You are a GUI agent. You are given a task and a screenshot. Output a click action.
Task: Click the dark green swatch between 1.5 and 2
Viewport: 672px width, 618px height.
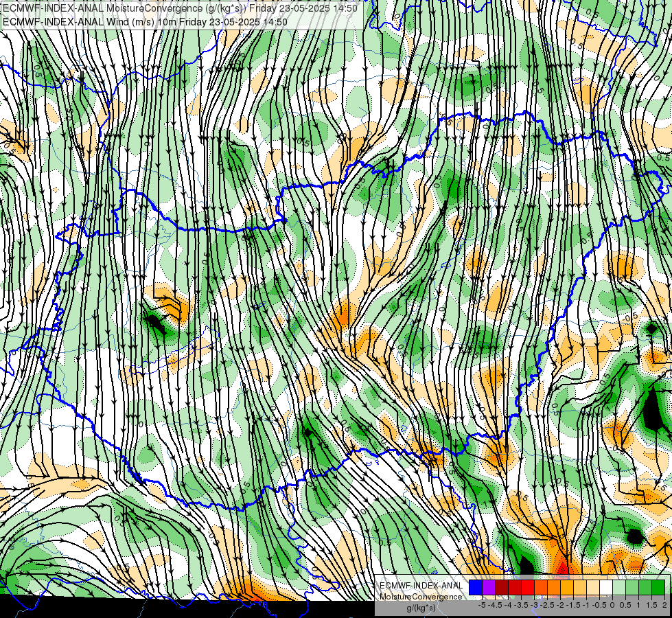tap(658, 587)
